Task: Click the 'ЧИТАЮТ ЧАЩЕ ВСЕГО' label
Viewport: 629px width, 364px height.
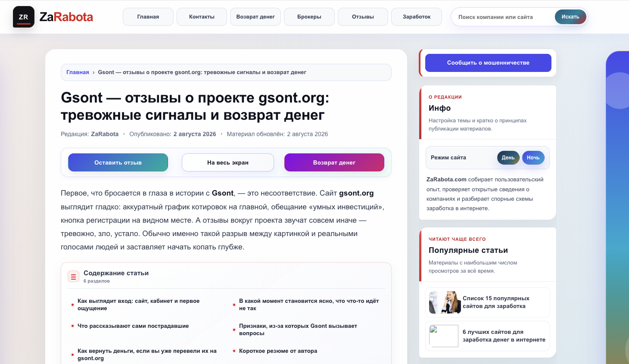Action: click(x=457, y=239)
